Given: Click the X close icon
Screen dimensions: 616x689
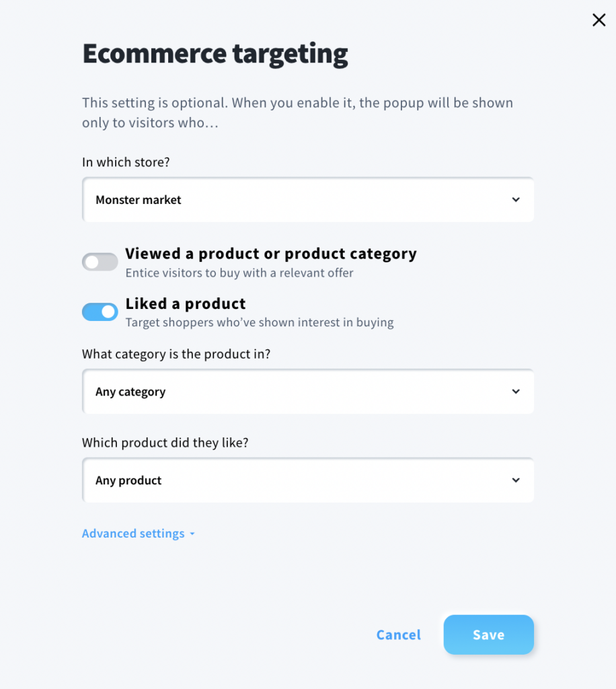Looking at the screenshot, I should pyautogui.click(x=599, y=20).
